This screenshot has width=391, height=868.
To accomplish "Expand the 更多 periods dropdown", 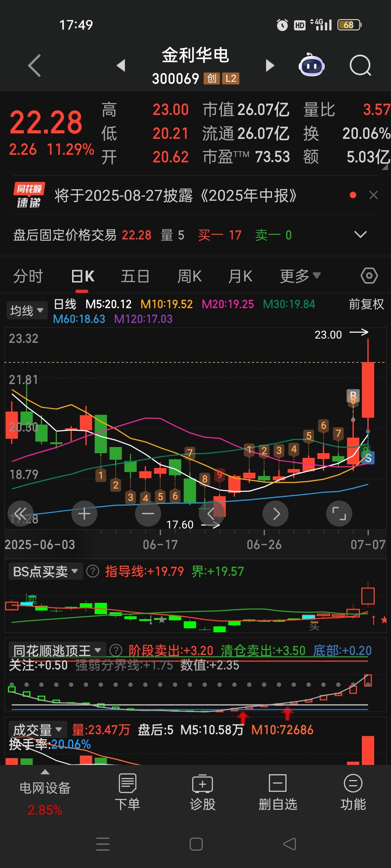I will pyautogui.click(x=300, y=276).
